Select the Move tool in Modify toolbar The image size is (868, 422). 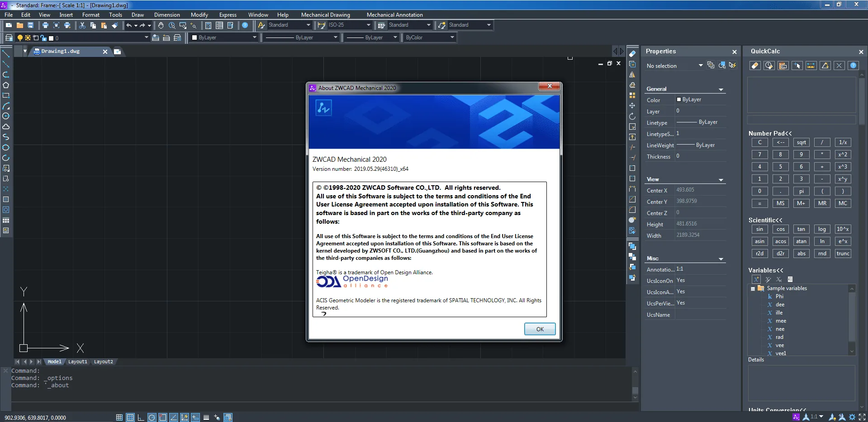tap(632, 106)
